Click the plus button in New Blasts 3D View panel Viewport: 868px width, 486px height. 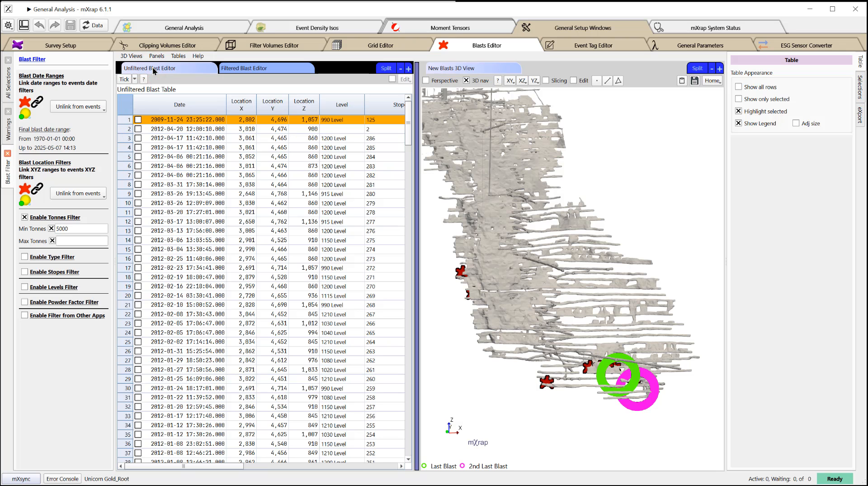click(x=720, y=68)
